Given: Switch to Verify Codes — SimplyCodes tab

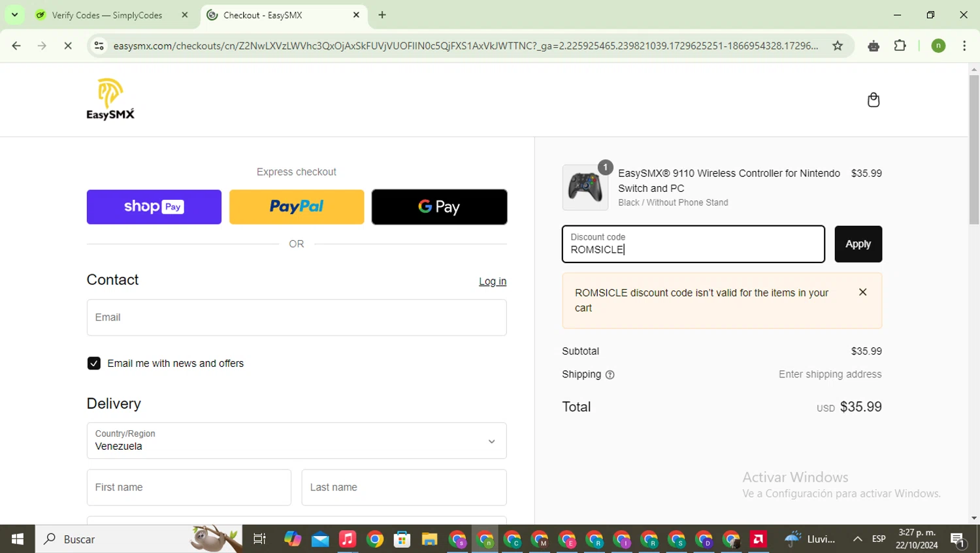Looking at the screenshot, I should [x=107, y=15].
